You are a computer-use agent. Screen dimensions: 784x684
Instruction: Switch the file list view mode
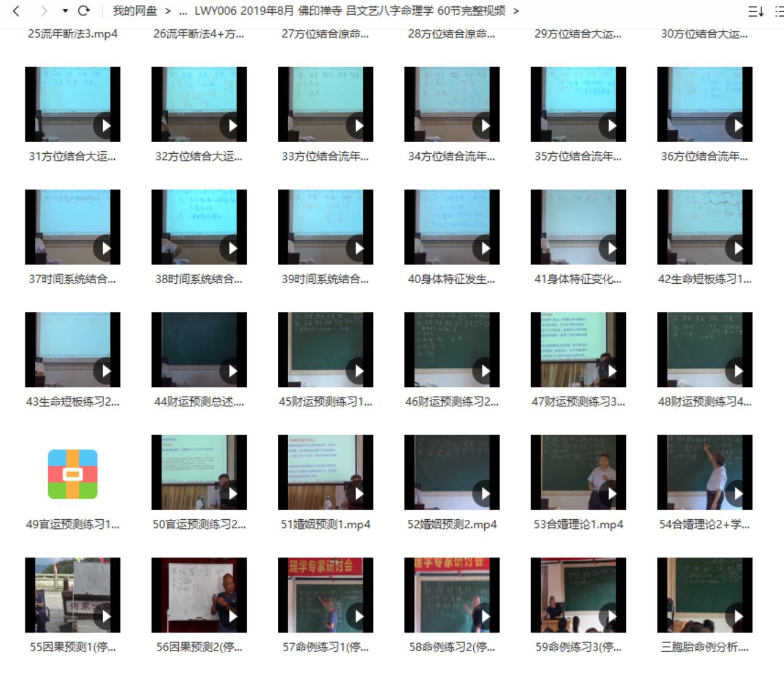click(780, 11)
